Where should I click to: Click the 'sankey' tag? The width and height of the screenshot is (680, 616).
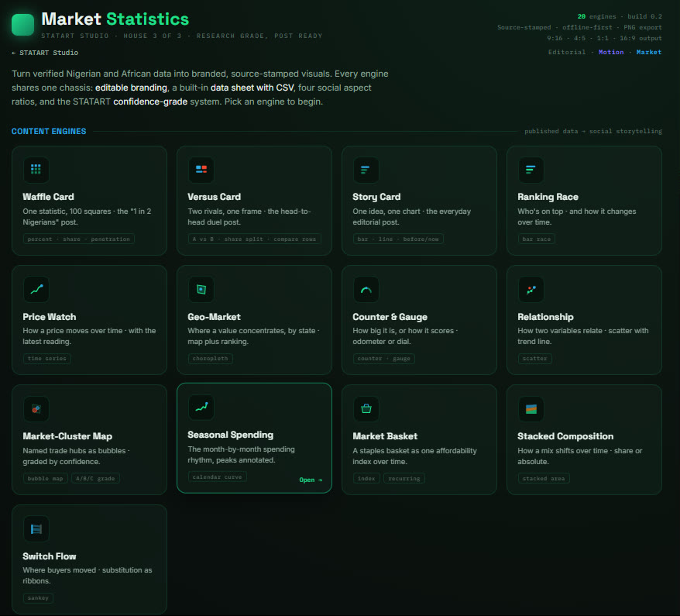pyautogui.click(x=38, y=597)
